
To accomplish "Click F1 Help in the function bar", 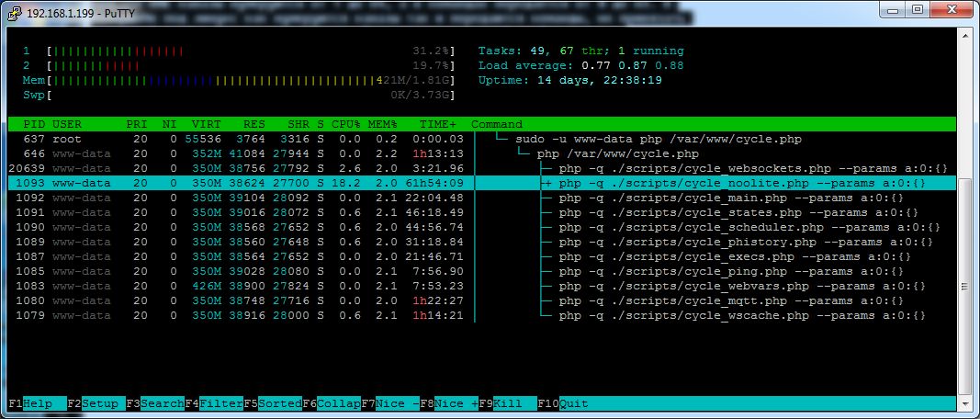I will coord(39,403).
